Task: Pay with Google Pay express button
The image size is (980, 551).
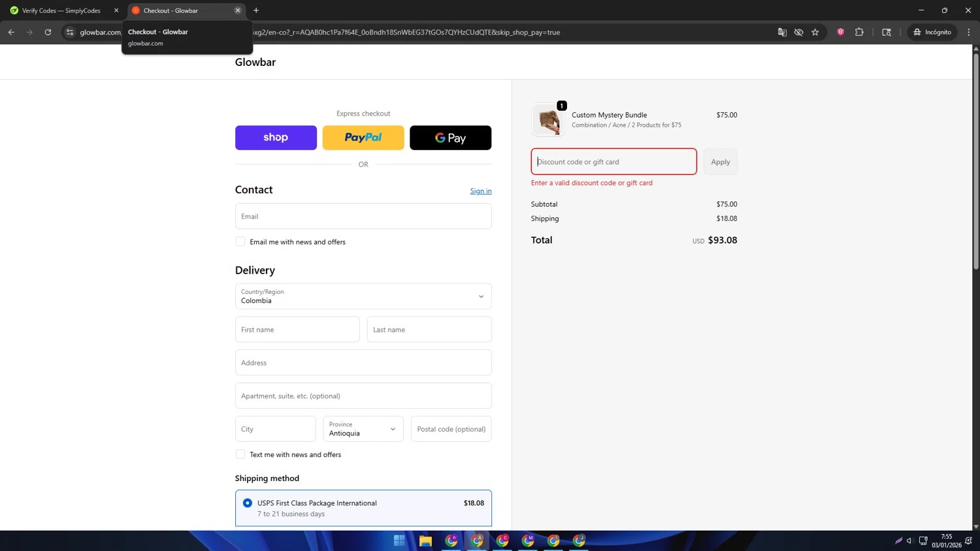Action: 451,138
